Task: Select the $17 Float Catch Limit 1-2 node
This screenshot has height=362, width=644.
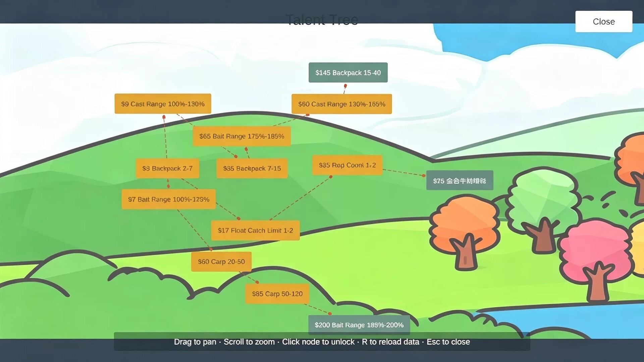Action: (x=255, y=230)
